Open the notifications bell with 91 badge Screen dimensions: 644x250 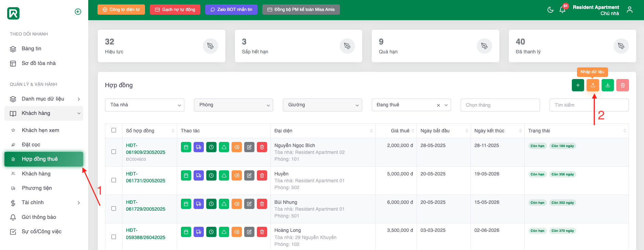click(563, 9)
